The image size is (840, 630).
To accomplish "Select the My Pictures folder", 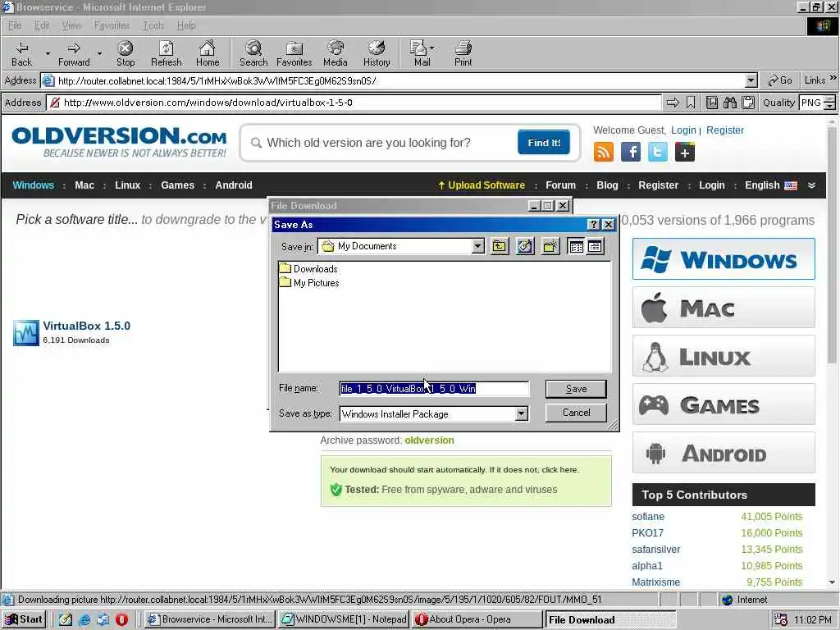I will pos(309,283).
